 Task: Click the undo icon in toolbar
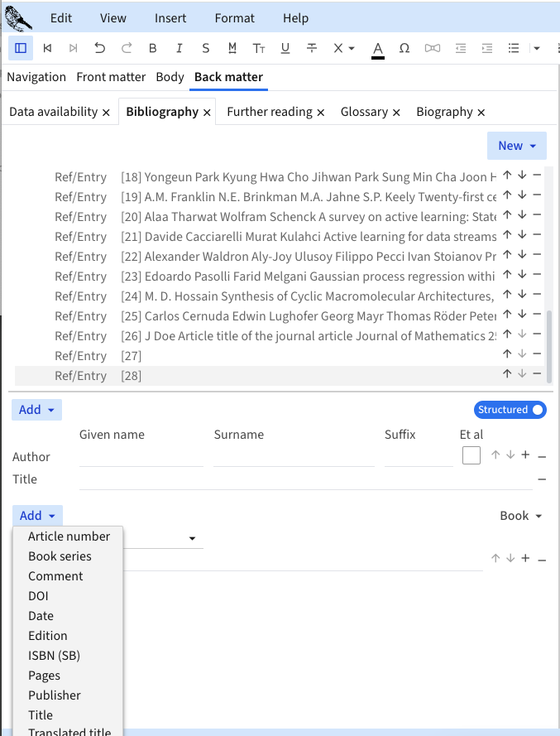coord(100,48)
